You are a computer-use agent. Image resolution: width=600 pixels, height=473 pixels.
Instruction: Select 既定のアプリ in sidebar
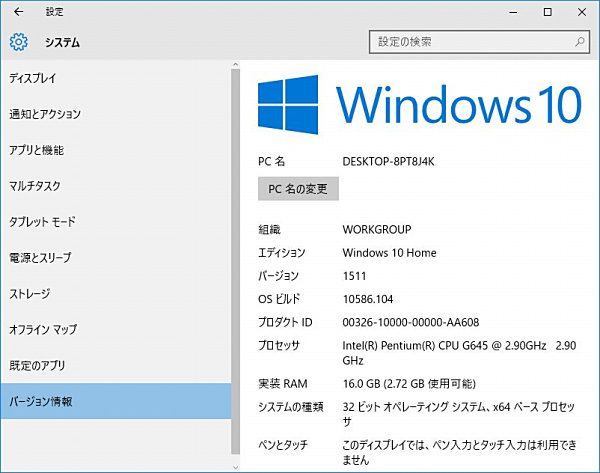click(x=116, y=365)
